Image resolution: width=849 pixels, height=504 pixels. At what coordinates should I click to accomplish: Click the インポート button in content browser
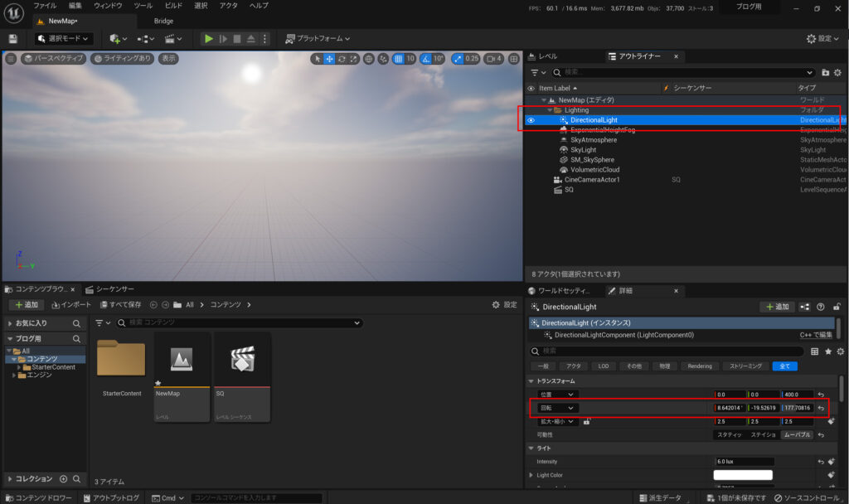coord(70,305)
